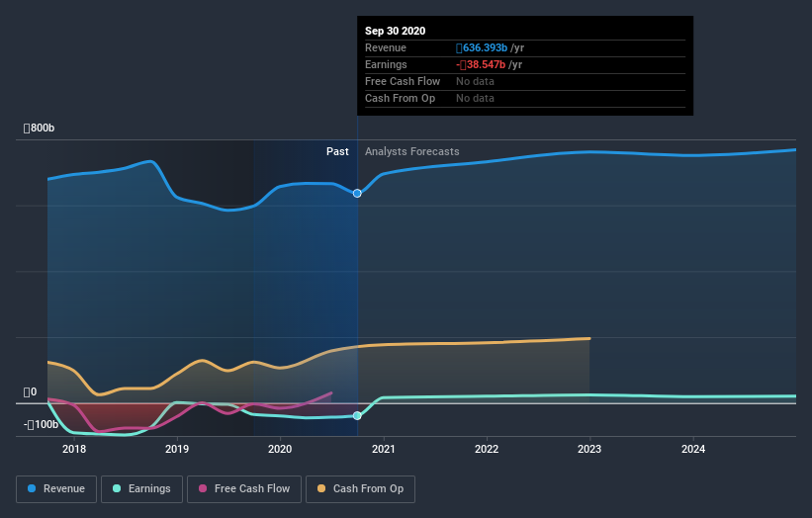The width and height of the screenshot is (812, 518).
Task: Click the orange Cash From Op legend dot
Action: point(321,488)
